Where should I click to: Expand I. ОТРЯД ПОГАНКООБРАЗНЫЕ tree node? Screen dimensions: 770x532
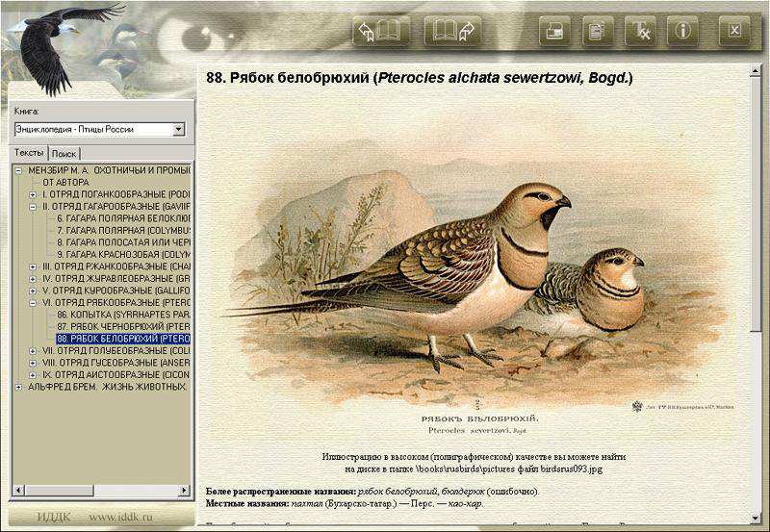[x=34, y=194]
